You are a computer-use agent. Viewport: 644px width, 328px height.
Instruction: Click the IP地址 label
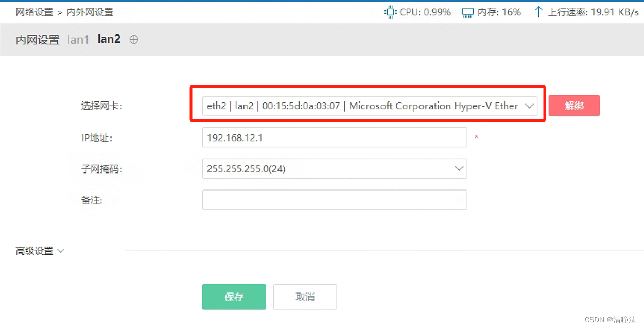pos(97,137)
